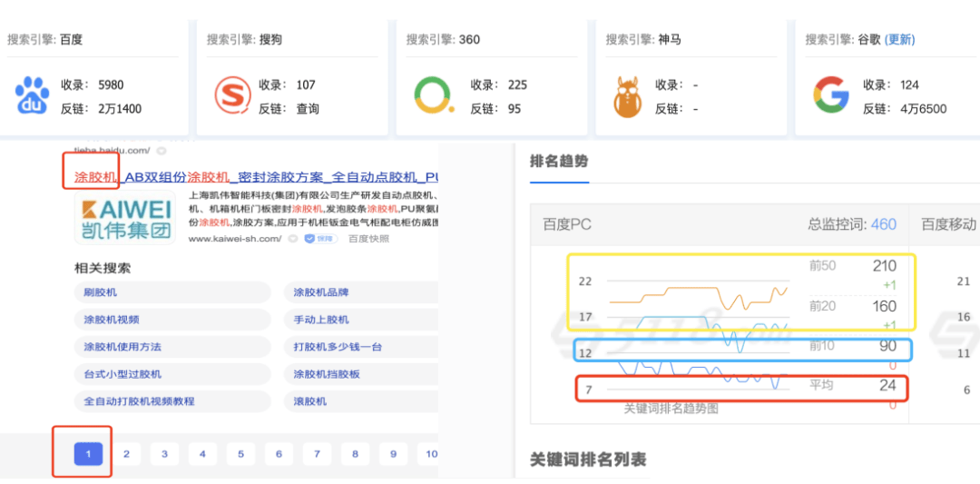Go to results page 2

(126, 454)
